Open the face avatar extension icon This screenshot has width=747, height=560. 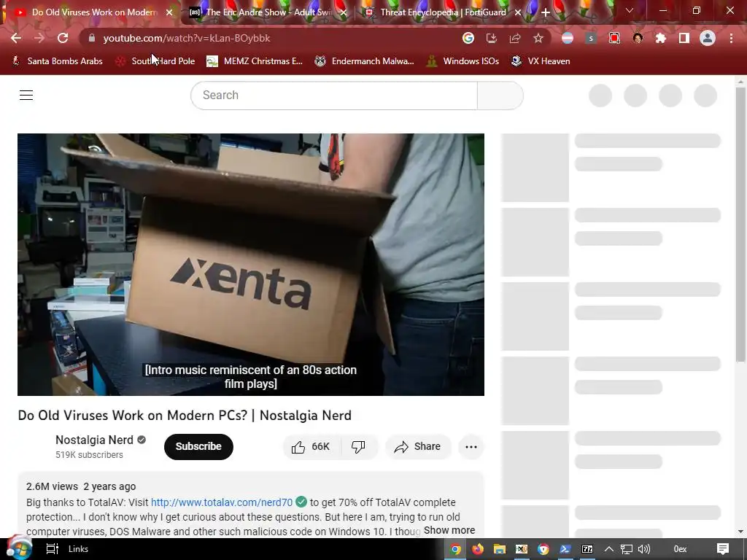(638, 38)
